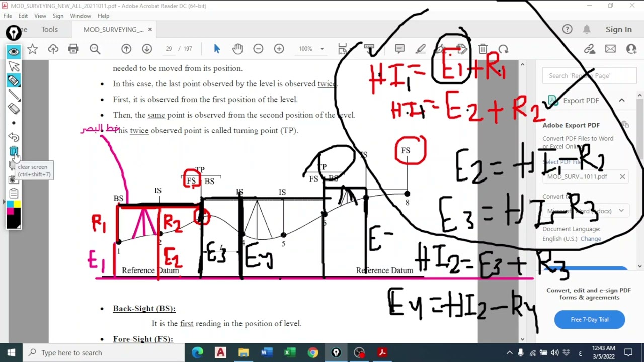Select the Epic Pen highlighter tool
Image resolution: width=644 pixels, height=362 pixels.
14,80
